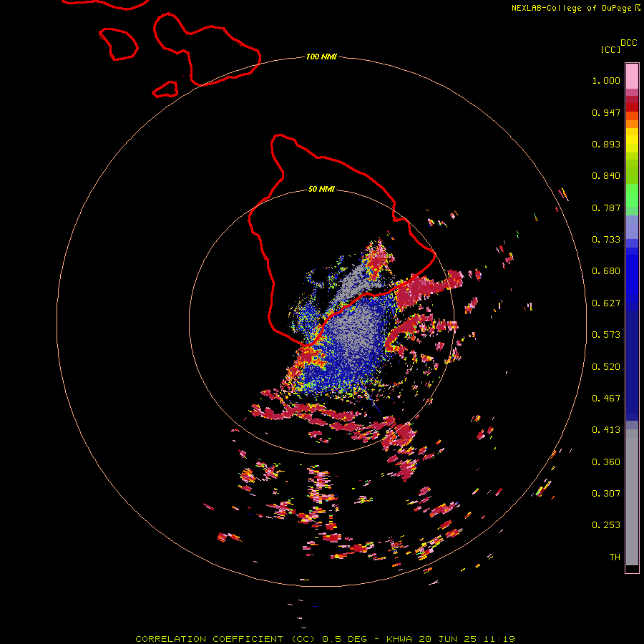Select the 0.573 scale value
This screenshot has width=644, height=644.
606,335
